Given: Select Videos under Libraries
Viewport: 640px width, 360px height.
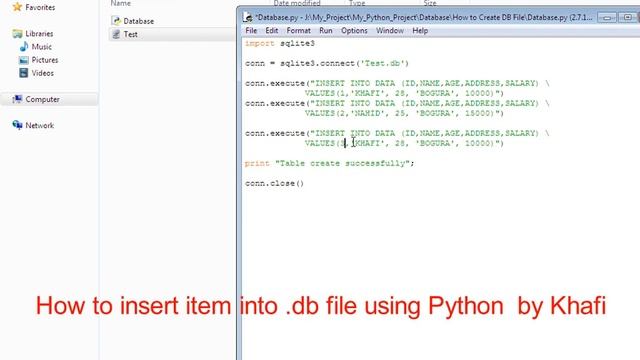Looking at the screenshot, I should (42, 73).
